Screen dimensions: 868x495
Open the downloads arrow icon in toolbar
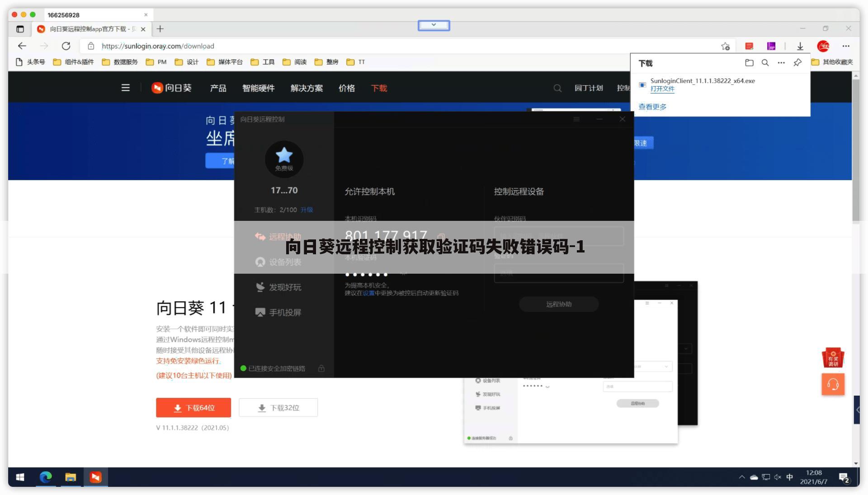pyautogui.click(x=800, y=46)
